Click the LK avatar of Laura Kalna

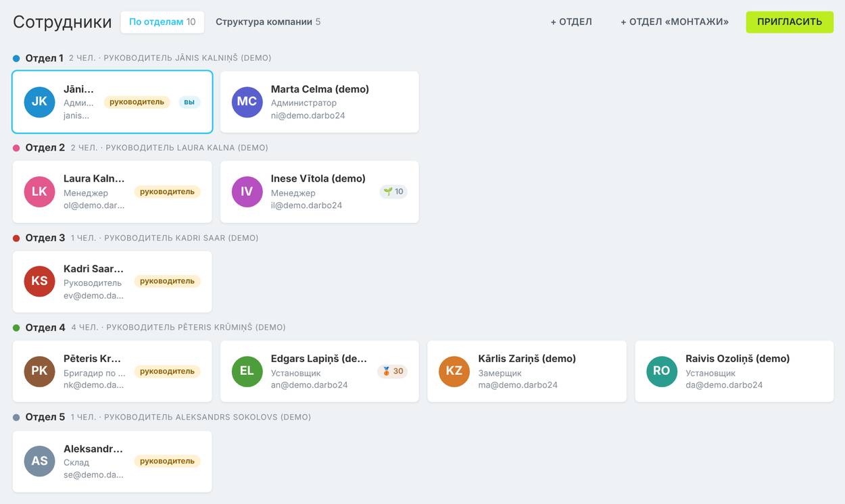39,192
